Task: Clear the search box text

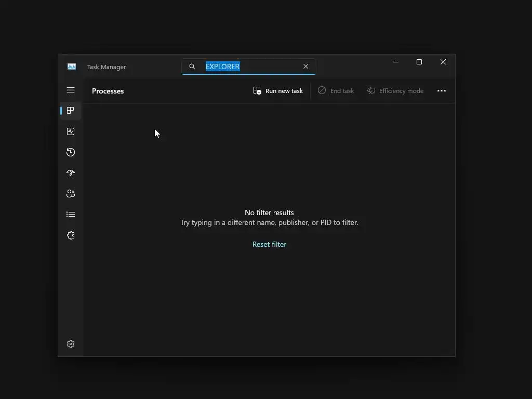Action: (305, 66)
